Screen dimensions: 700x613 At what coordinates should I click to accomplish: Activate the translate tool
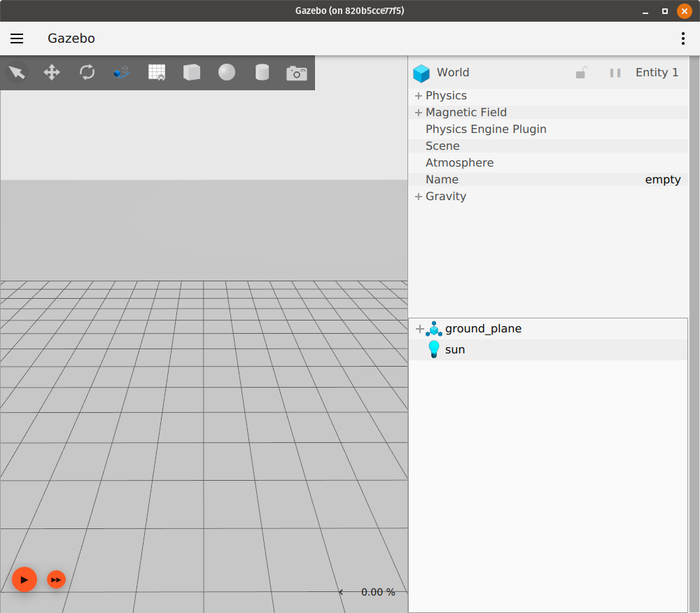tap(51, 72)
